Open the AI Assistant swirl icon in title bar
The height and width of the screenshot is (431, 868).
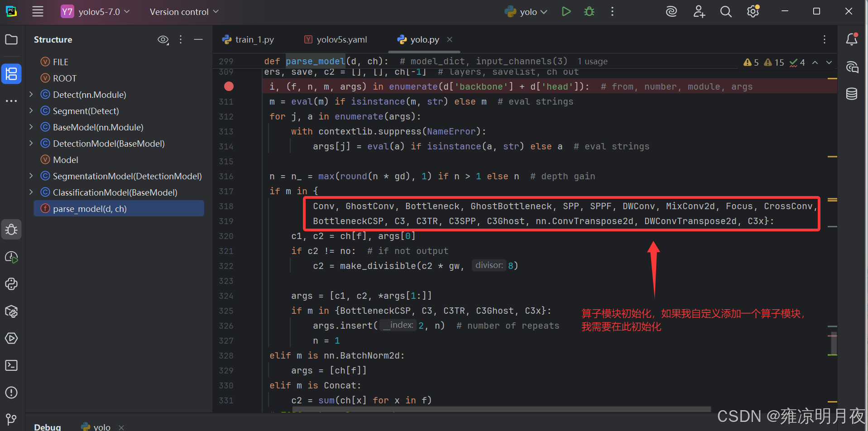[671, 12]
